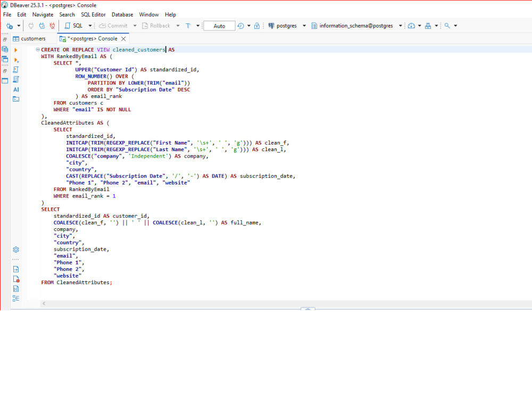Click the Auto commit mode field

[x=219, y=26]
